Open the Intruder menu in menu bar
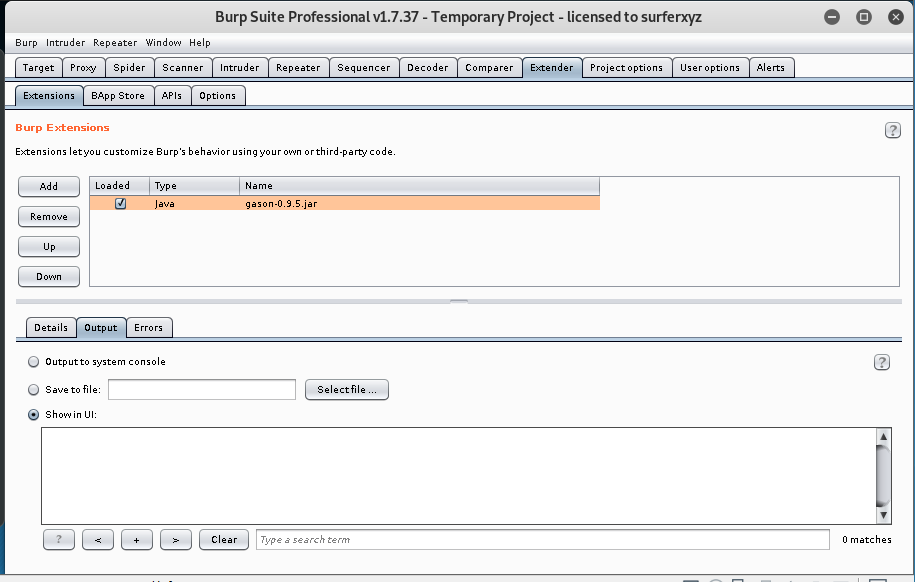Viewport: 915px width, 582px height. click(65, 43)
